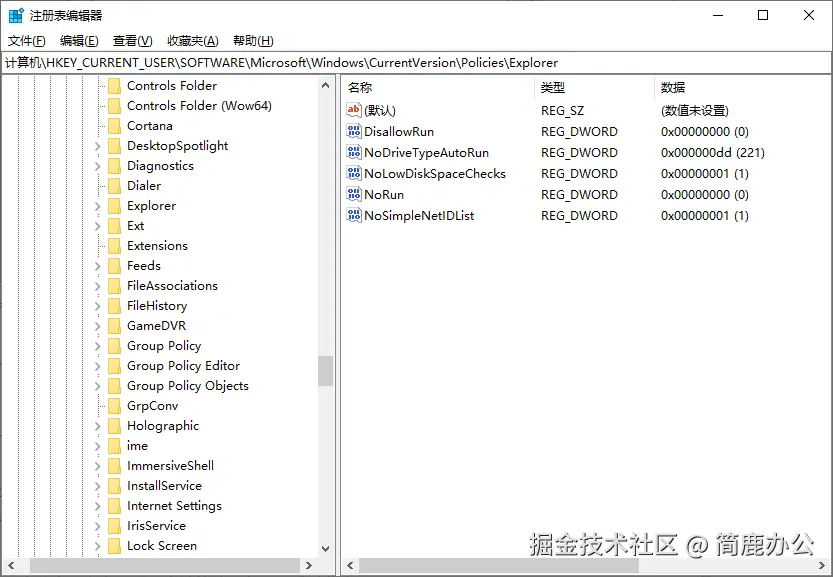
Task: Click the REG_DWORD icon beside DisallowRun
Action: click(355, 131)
